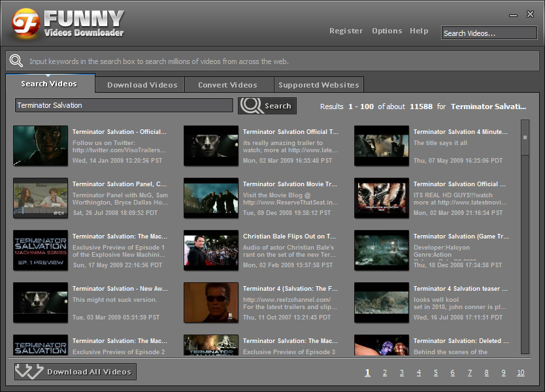
Task: Click date 'Sat, 26 Jul 2008 18:09:52 PDT'
Action: point(115,213)
